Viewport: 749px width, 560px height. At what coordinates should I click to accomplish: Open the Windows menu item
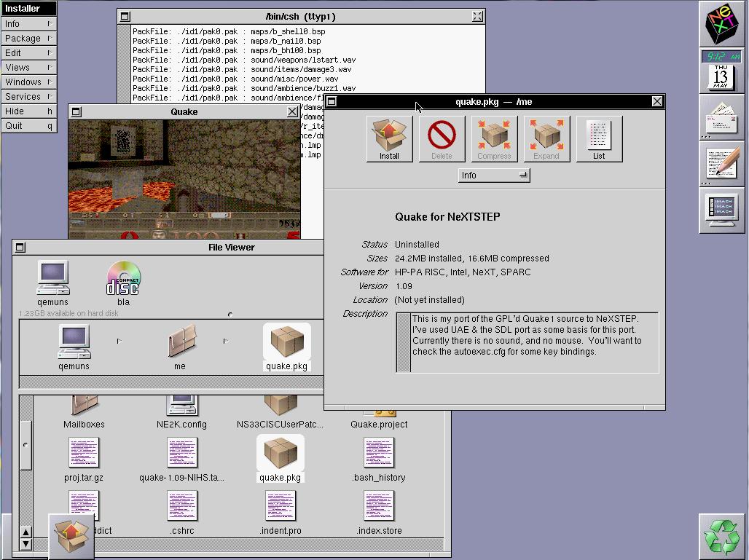(x=29, y=82)
